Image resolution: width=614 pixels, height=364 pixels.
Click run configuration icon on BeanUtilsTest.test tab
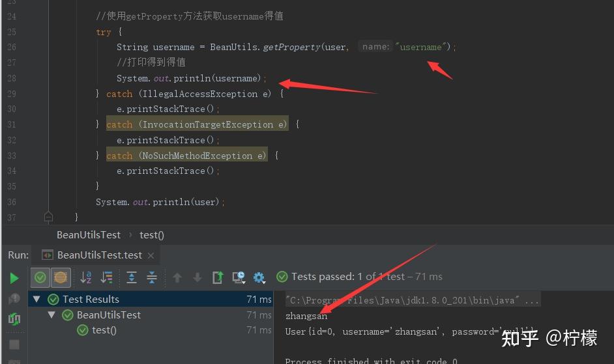click(48, 255)
